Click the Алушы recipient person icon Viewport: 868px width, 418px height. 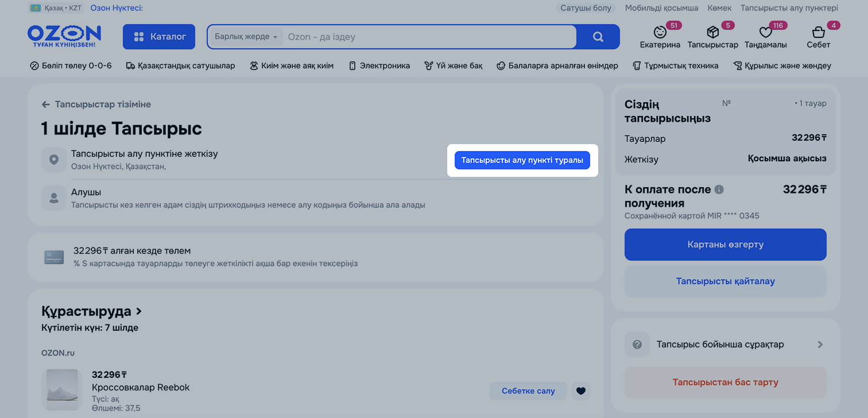coord(54,198)
